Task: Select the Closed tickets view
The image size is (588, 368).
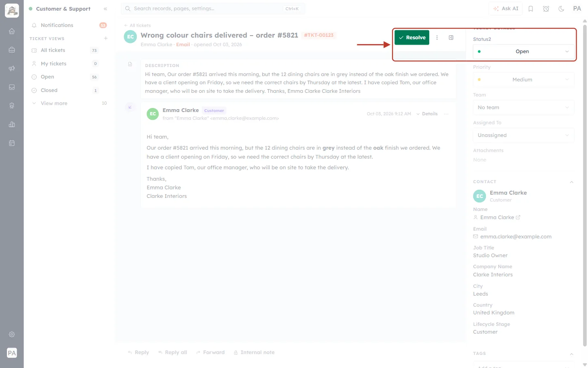Action: pyautogui.click(x=69, y=90)
